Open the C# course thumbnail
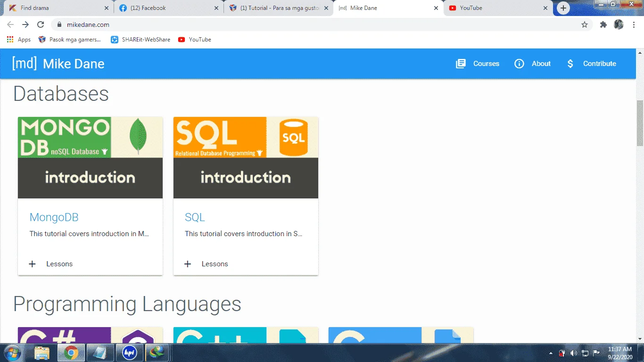Screen dimensions: 644x362 tap(90, 335)
